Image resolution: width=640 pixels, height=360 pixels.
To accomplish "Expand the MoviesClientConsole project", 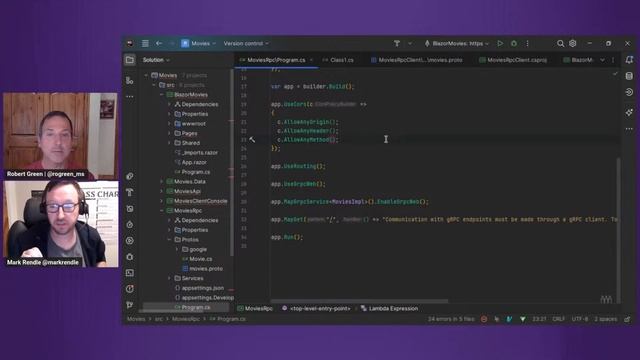I will point(162,201).
